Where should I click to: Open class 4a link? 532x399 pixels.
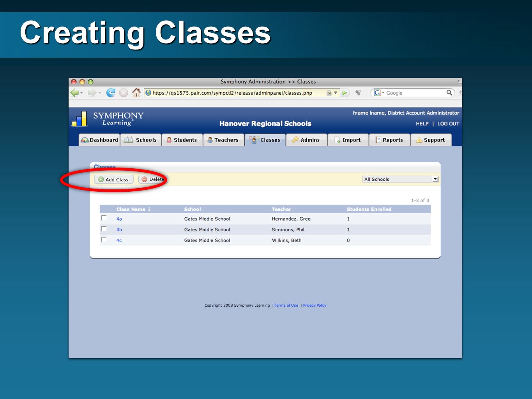tap(119, 219)
